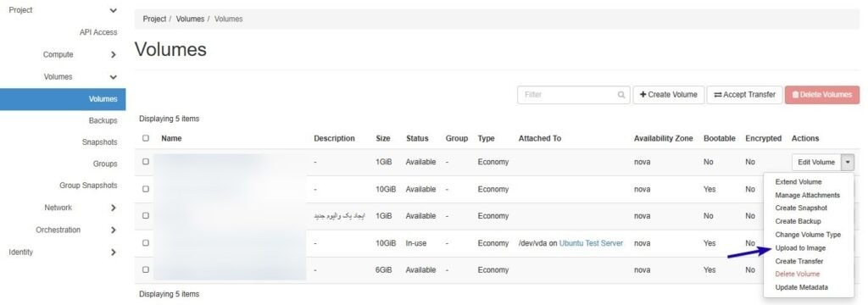The height and width of the screenshot is (305, 868).
Task: Toggle the dropdown arrow beside Edit Volume
Action: (x=849, y=162)
